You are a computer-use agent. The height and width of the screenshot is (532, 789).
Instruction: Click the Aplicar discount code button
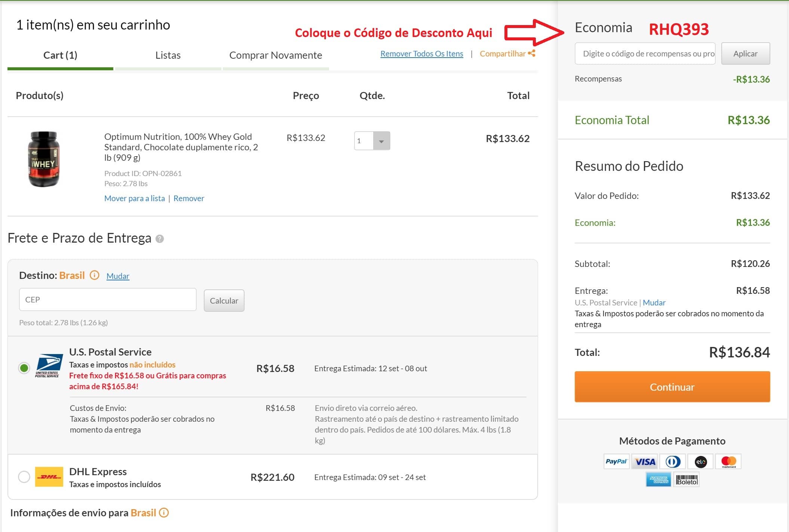745,53
